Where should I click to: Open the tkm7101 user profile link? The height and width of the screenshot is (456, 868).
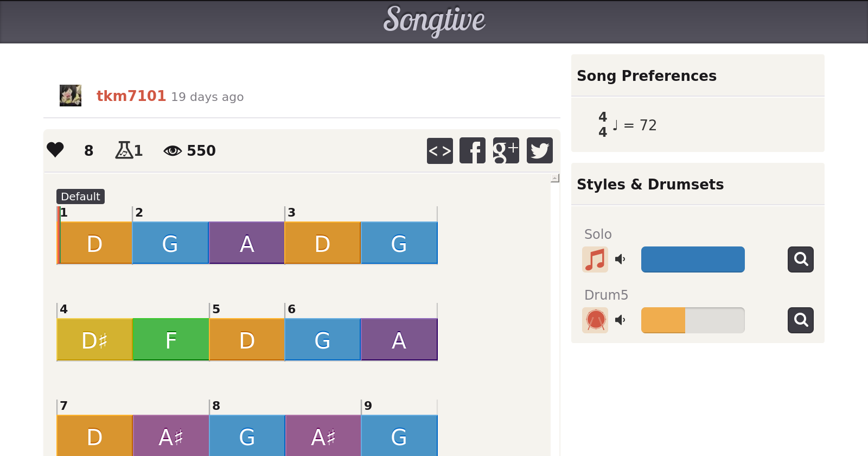click(x=131, y=96)
